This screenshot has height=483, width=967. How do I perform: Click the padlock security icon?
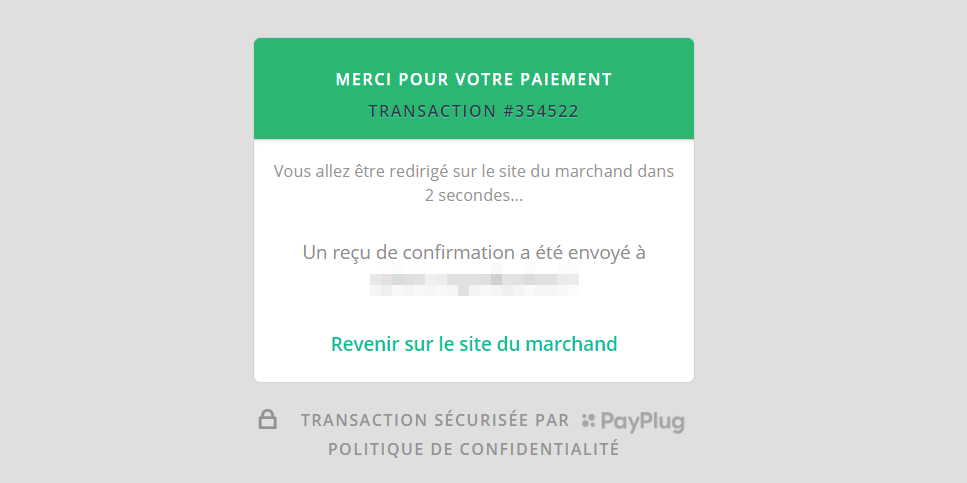click(268, 420)
